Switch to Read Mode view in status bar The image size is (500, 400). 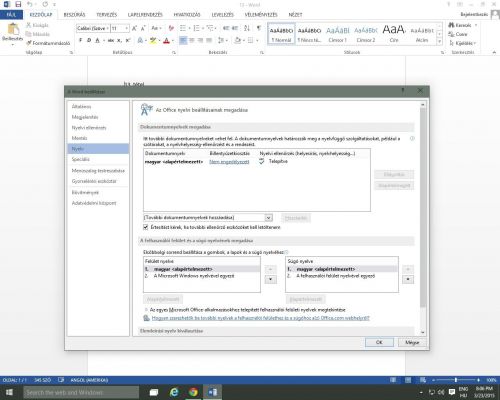click(393, 380)
